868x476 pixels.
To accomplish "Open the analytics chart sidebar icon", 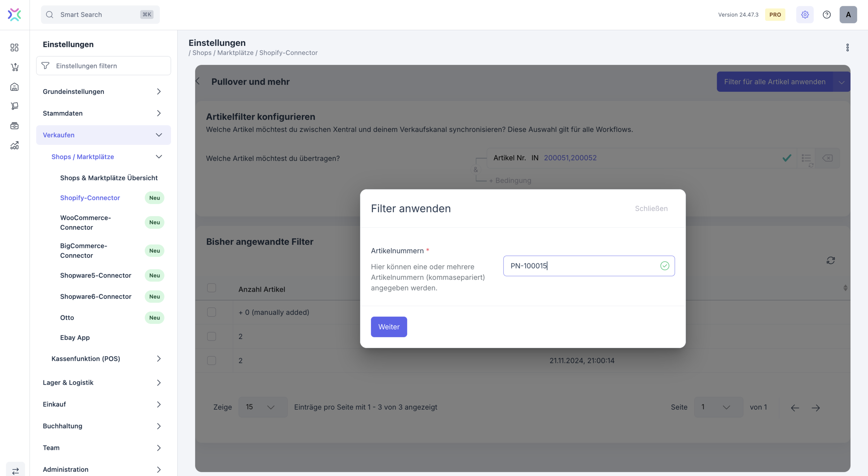I will tap(15, 146).
